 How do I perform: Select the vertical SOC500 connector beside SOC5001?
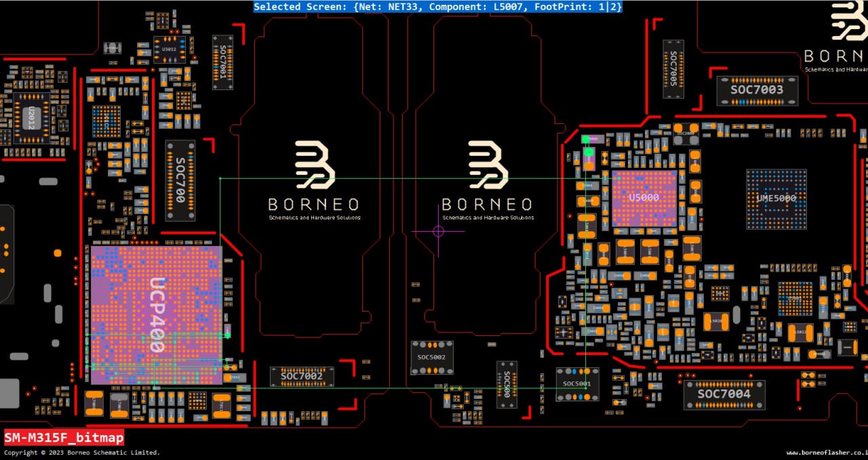pos(506,384)
